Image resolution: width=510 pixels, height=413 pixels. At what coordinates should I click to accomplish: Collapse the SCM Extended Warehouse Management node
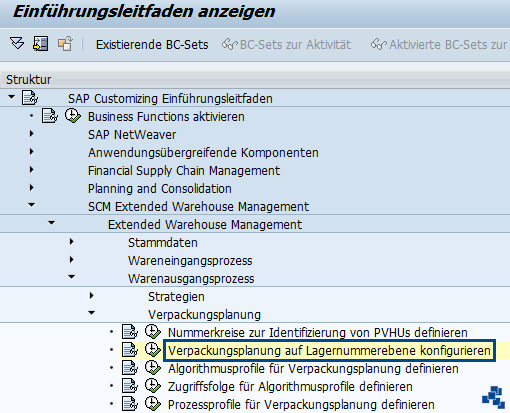pyautogui.click(x=32, y=205)
